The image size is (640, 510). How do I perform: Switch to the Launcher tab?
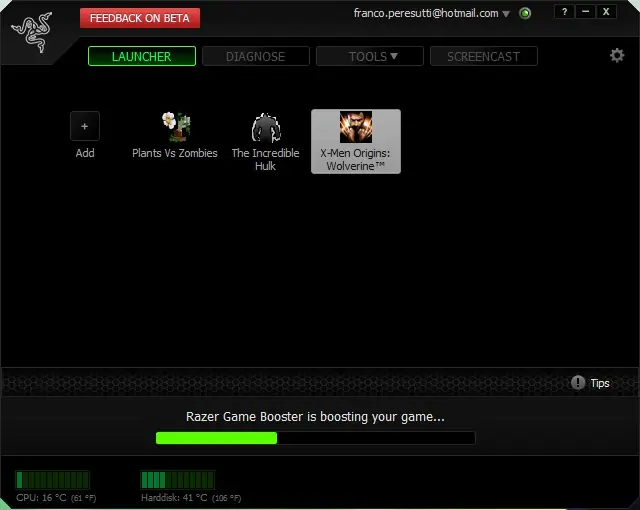tap(142, 56)
